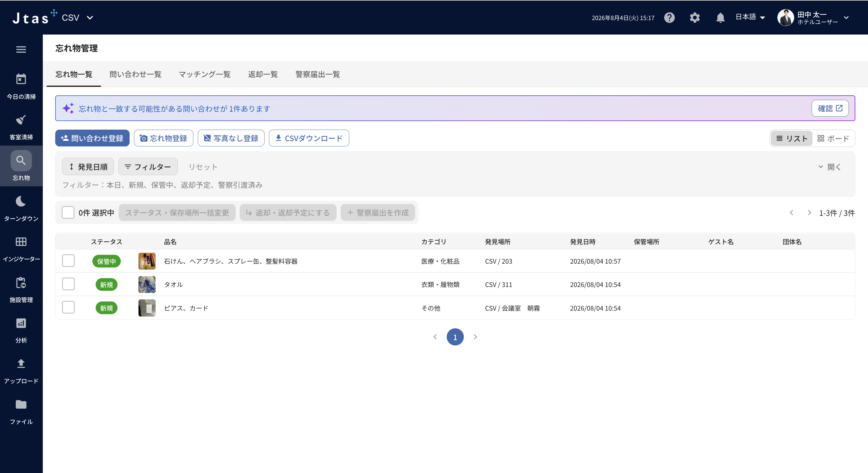The width and height of the screenshot is (868, 473).
Task: Expand the CSV hotel selector dropdown
Action: coord(77,17)
